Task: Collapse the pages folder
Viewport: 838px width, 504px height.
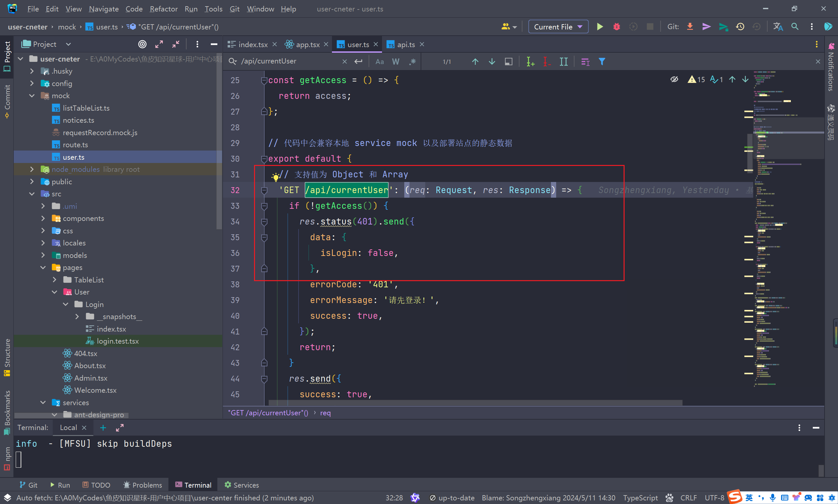Action: [43, 268]
